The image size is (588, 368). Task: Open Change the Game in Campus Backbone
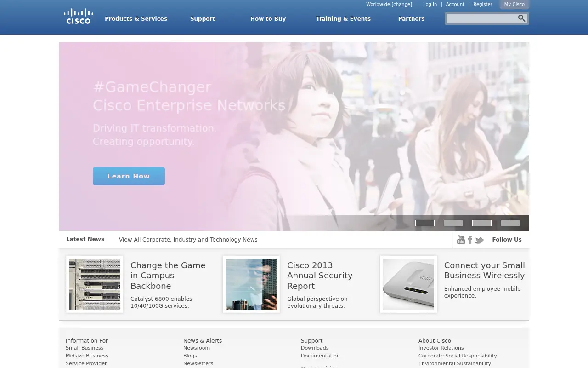pyautogui.click(x=168, y=276)
